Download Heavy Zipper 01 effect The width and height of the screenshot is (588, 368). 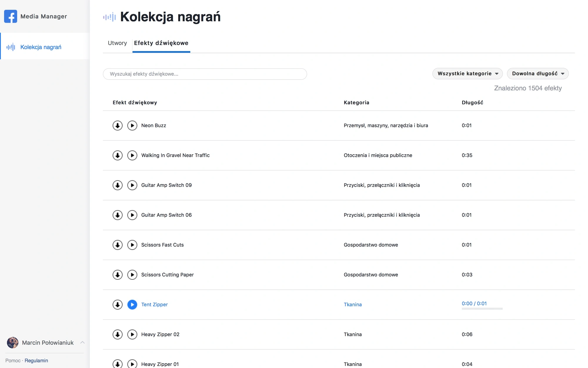pos(118,364)
